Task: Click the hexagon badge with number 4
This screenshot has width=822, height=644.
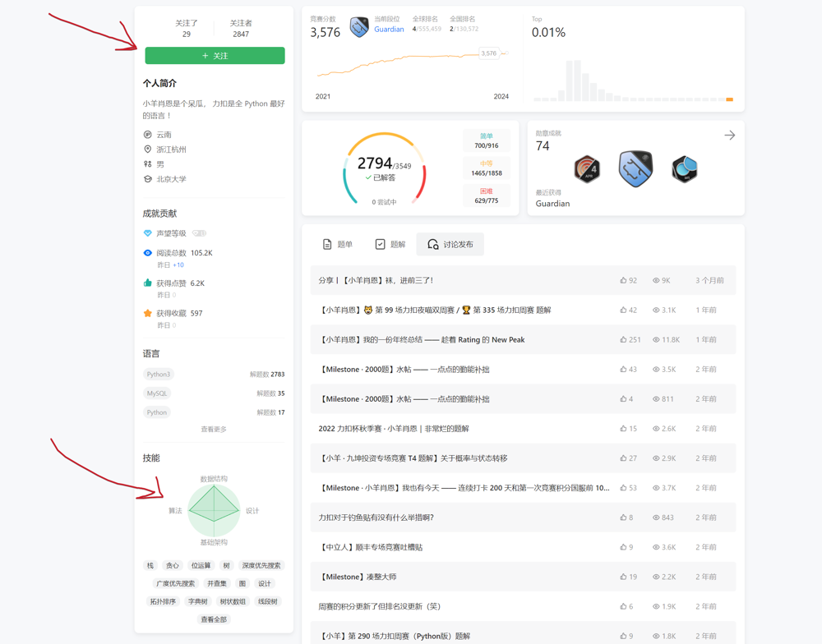Action: click(x=587, y=168)
